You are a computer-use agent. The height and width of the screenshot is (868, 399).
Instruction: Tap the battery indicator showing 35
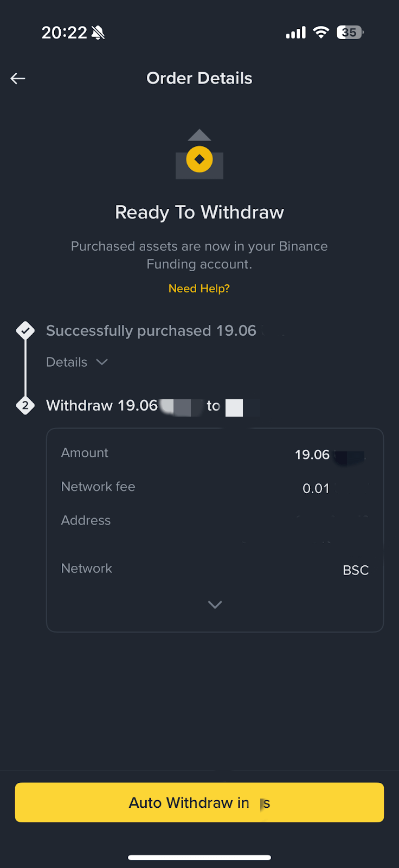[x=350, y=33]
